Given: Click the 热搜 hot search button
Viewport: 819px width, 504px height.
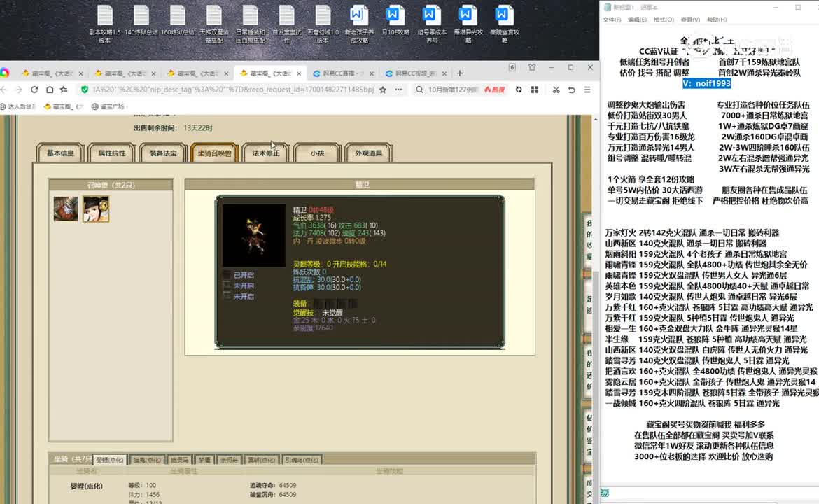Looking at the screenshot, I should (x=495, y=90).
